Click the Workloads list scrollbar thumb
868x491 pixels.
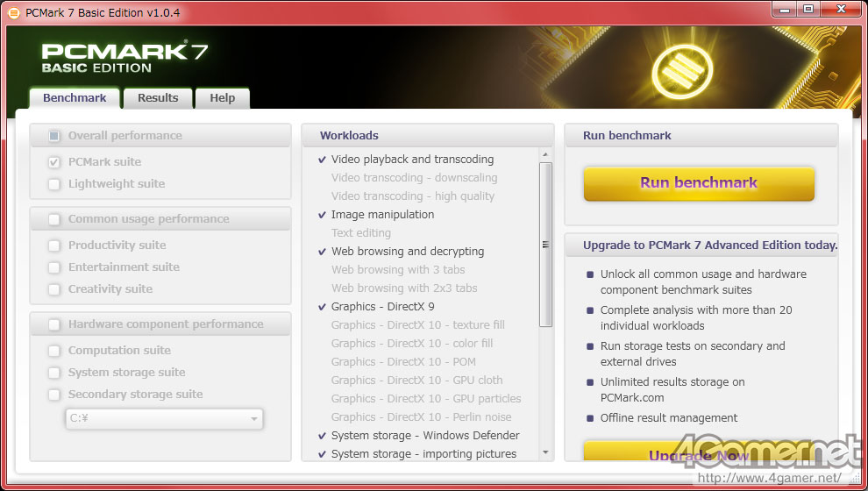tap(546, 245)
